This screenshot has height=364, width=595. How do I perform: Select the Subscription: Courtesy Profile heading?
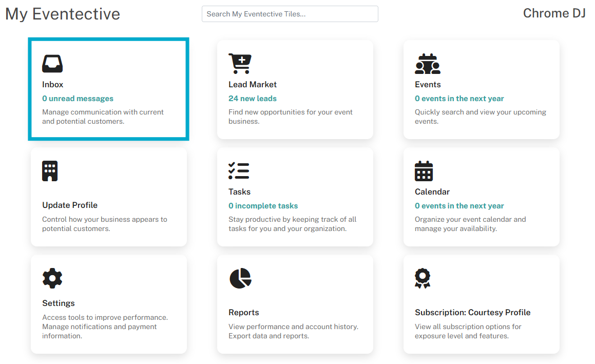point(473,312)
